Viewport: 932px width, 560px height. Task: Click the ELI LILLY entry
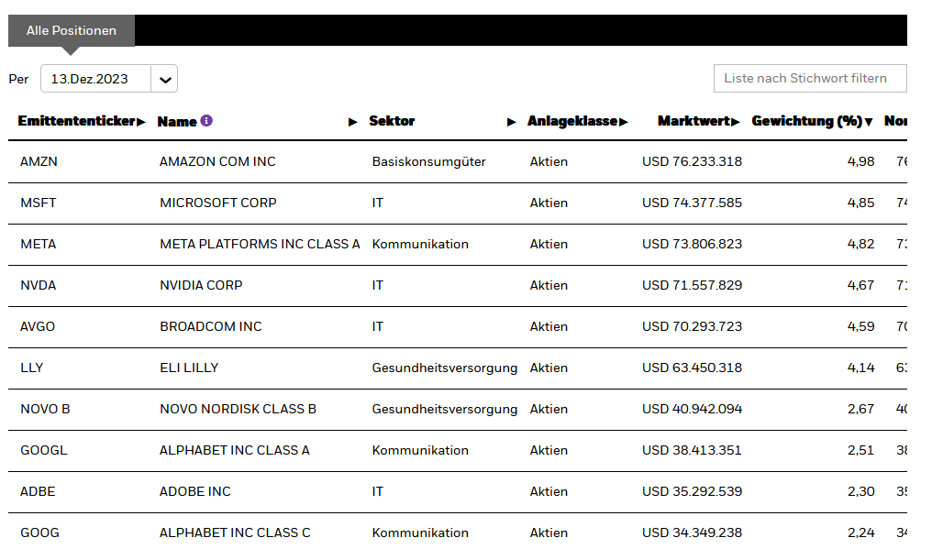(189, 368)
